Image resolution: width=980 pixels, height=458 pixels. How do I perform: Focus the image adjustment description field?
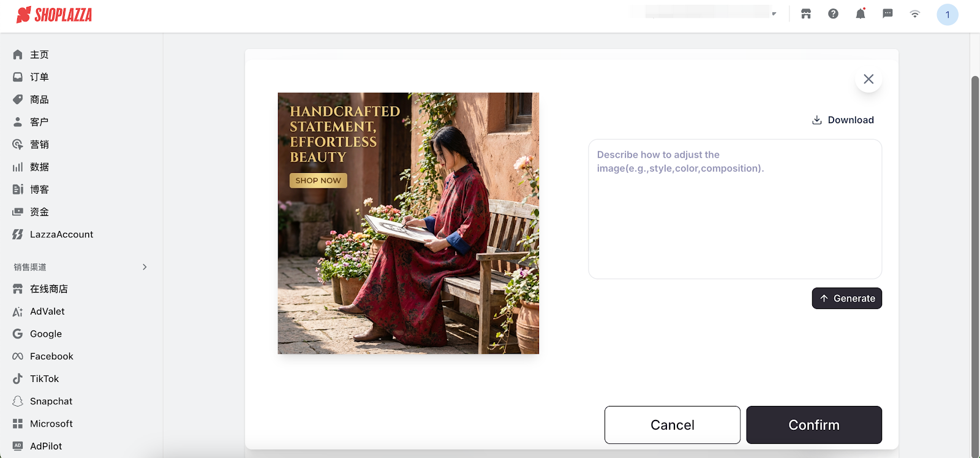pyautogui.click(x=734, y=208)
